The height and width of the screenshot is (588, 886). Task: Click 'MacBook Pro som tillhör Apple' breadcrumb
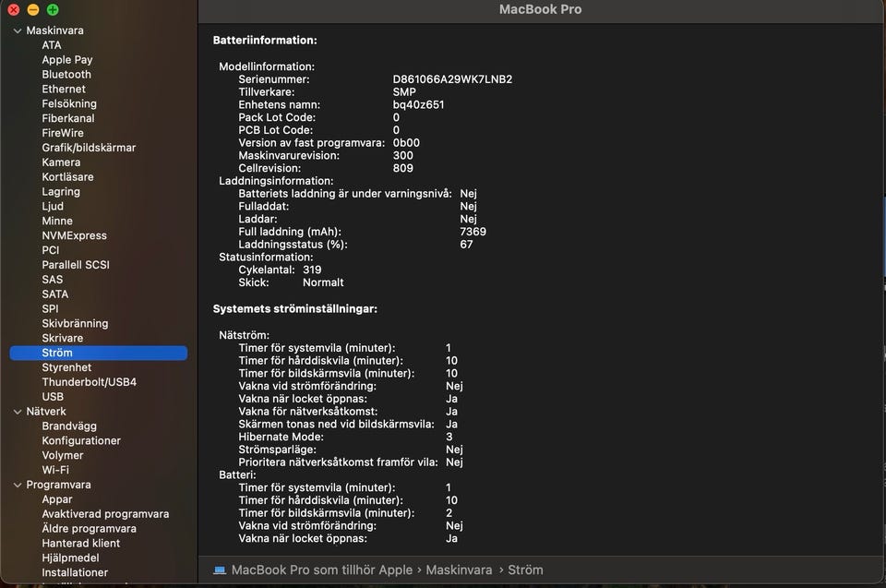tap(321, 570)
